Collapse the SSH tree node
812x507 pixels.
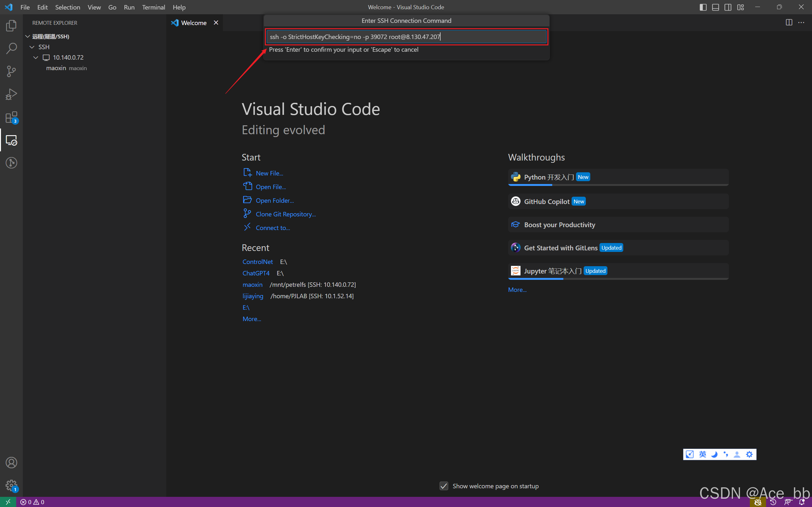coord(32,47)
